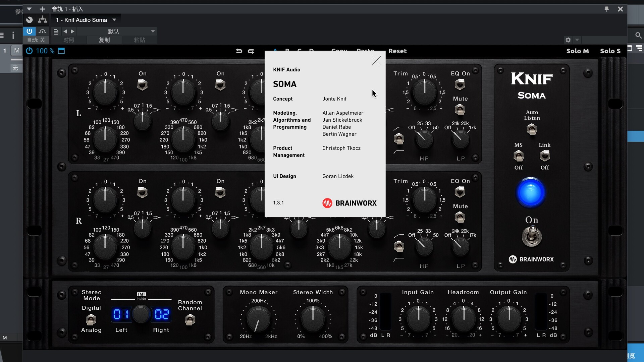Click the blue window-size icon after 100 %

[x=61, y=51]
